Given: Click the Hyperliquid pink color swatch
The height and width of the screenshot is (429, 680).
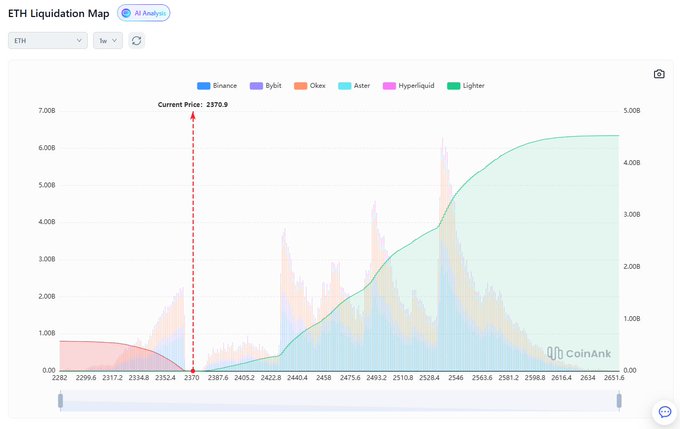Looking at the screenshot, I should tap(389, 85).
